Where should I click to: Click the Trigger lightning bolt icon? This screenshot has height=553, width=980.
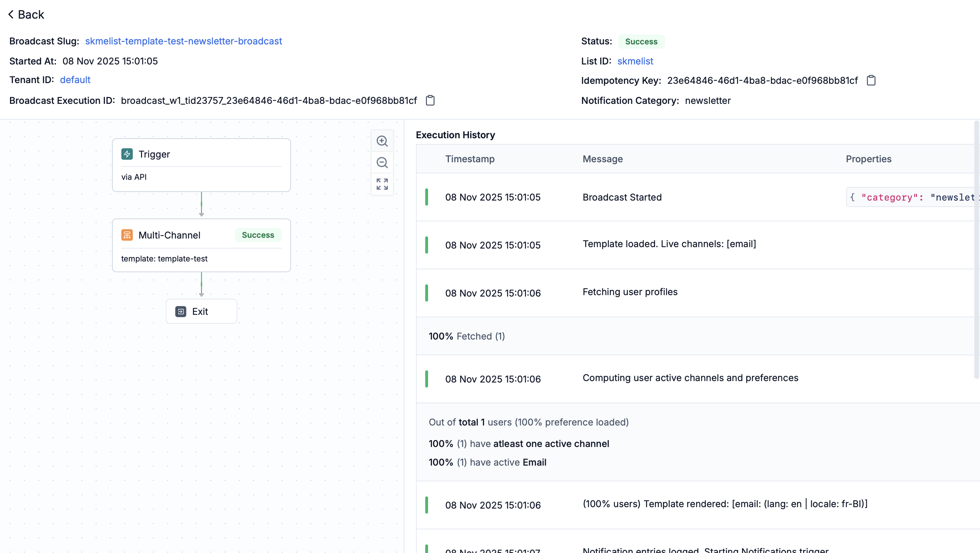(127, 154)
